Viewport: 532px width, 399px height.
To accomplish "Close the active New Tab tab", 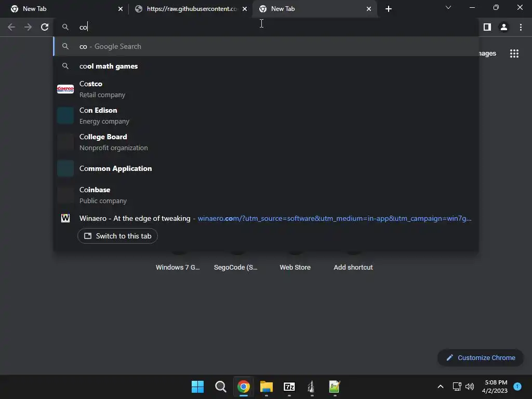I will tap(369, 9).
